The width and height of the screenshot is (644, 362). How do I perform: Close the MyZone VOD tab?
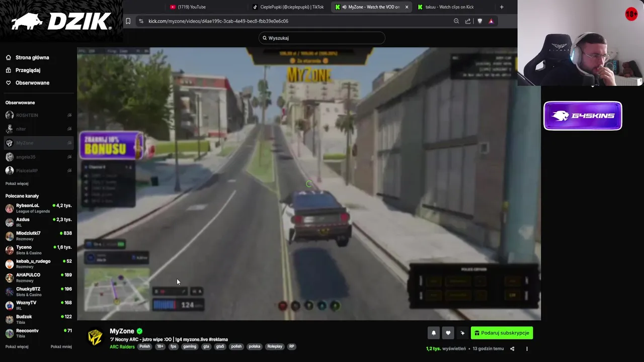point(407,7)
